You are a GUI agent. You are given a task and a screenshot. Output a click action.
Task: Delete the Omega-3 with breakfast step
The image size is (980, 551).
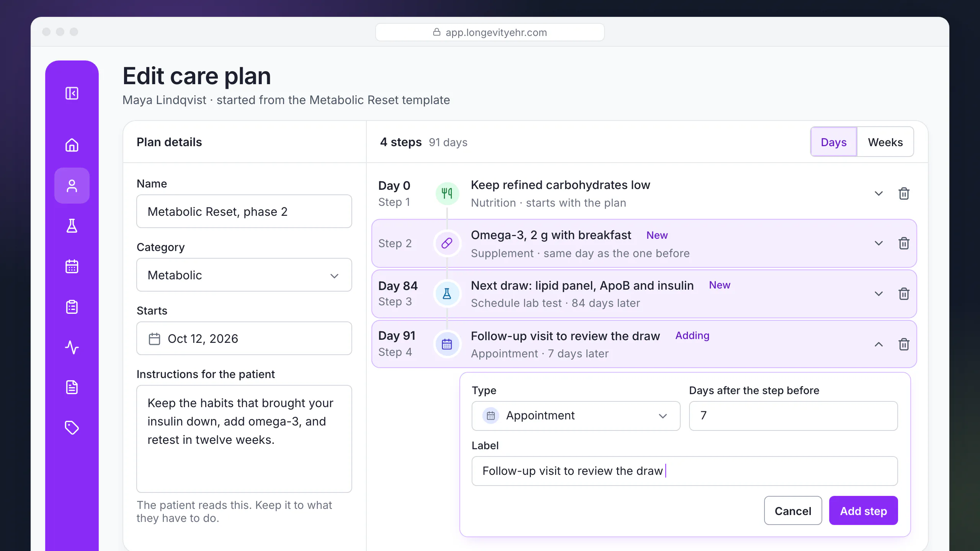tap(904, 243)
